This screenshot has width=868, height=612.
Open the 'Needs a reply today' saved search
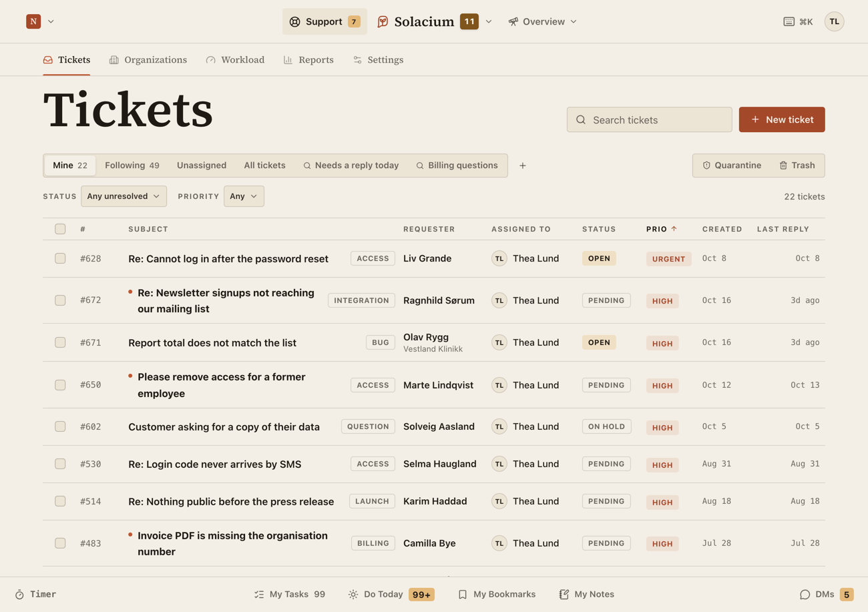351,166
